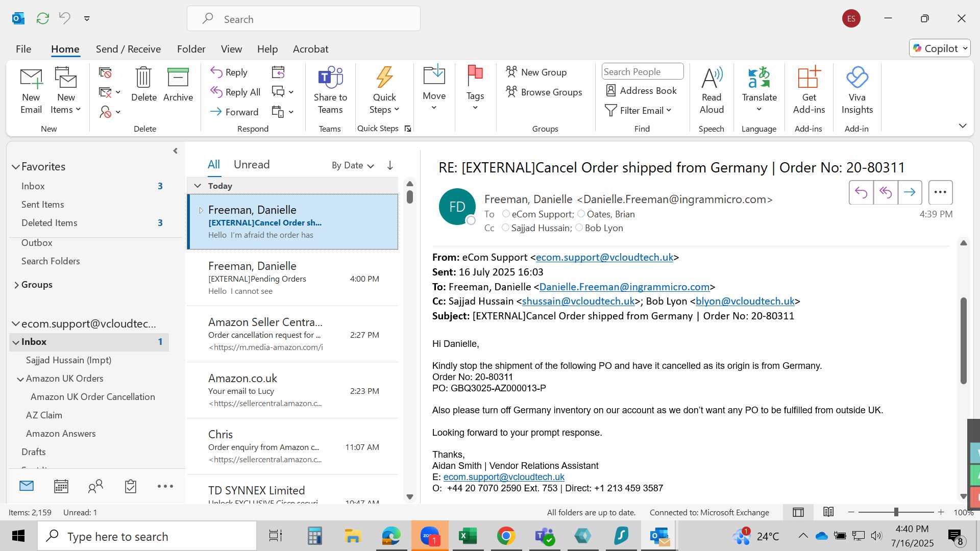Collapse the ribbon with the chevron
The width and height of the screenshot is (980, 551).
pyautogui.click(x=963, y=126)
